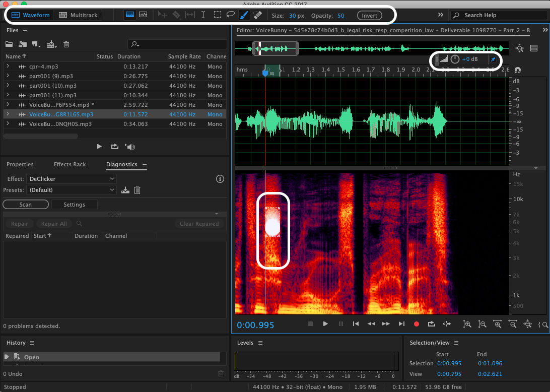550x392 pixels.
Task: Click the red Record button
Action: coord(417,324)
